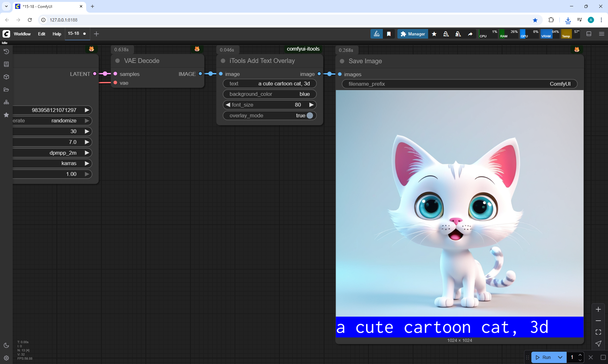This screenshot has height=364, width=608.
Task: Click the Manager button
Action: click(413, 34)
